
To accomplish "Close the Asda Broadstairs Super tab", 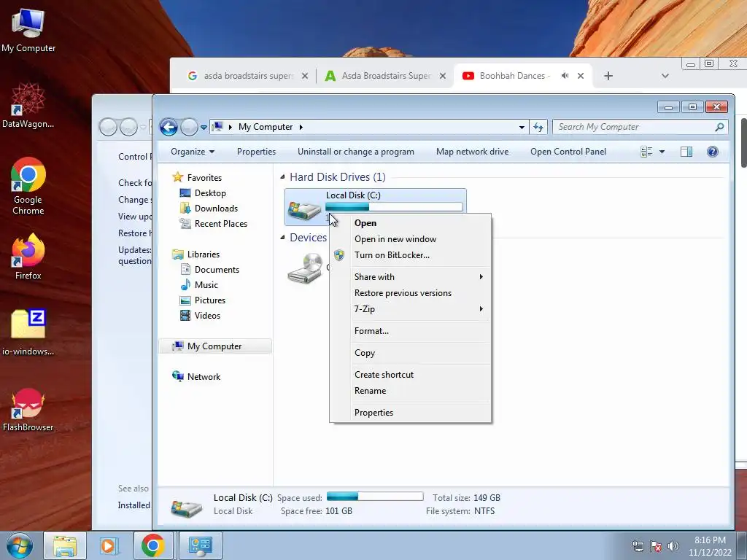I will click(x=443, y=76).
